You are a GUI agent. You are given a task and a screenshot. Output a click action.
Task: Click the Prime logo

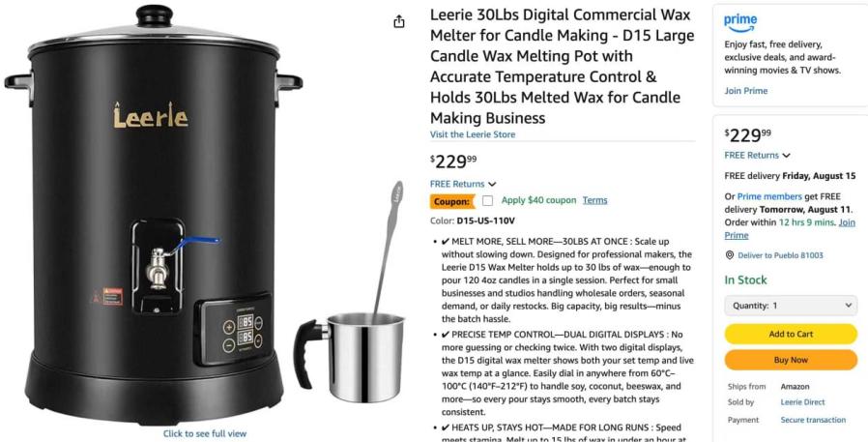(x=740, y=22)
